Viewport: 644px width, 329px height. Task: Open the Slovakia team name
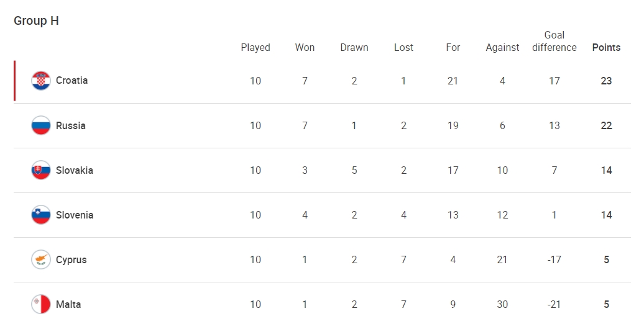(x=75, y=170)
